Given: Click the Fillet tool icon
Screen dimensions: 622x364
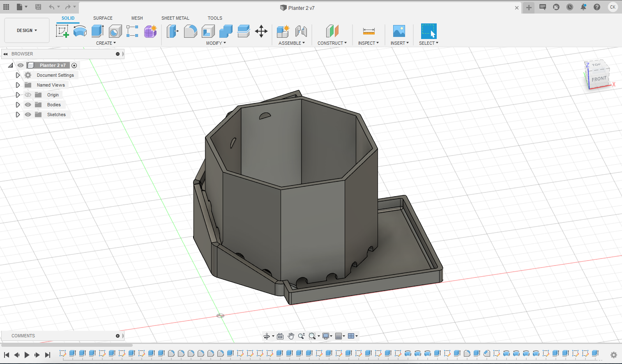Looking at the screenshot, I should tap(190, 31).
